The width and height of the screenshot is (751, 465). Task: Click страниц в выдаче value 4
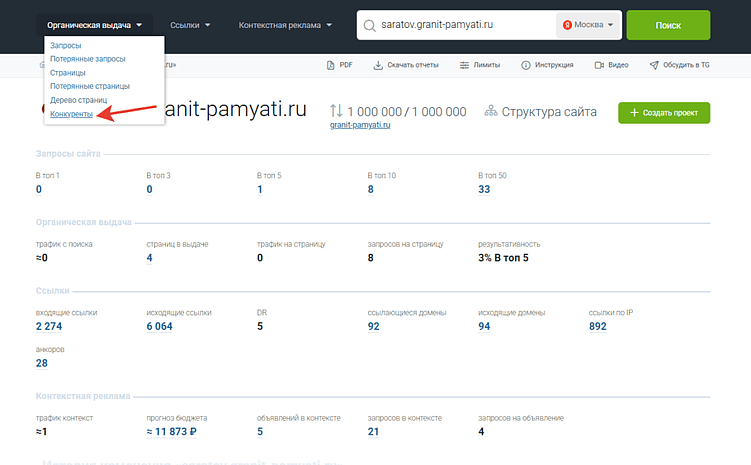(149, 258)
